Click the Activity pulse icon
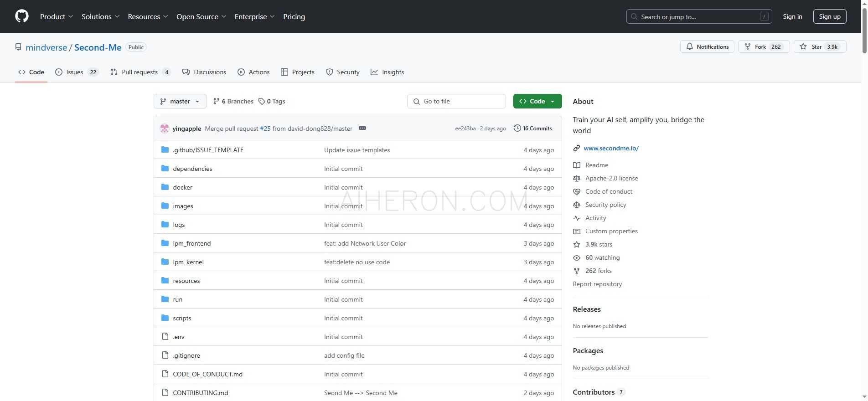This screenshot has height=401, width=868. (577, 218)
